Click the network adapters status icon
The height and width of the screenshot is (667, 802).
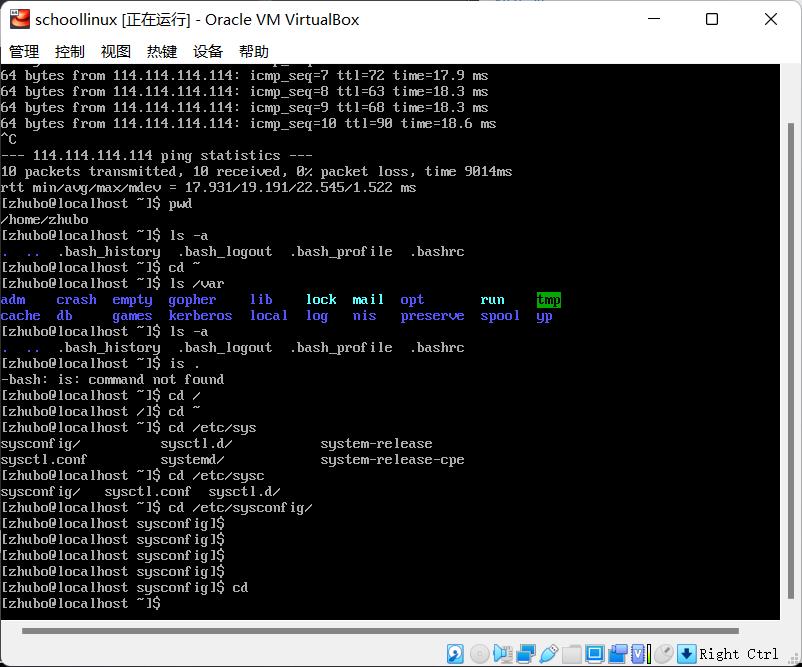coord(526,653)
